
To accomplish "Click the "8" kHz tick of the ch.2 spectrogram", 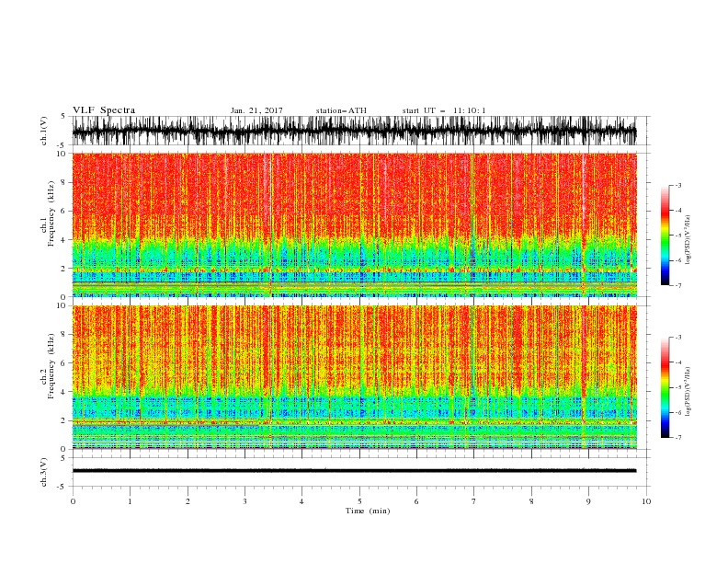I will (x=64, y=335).
